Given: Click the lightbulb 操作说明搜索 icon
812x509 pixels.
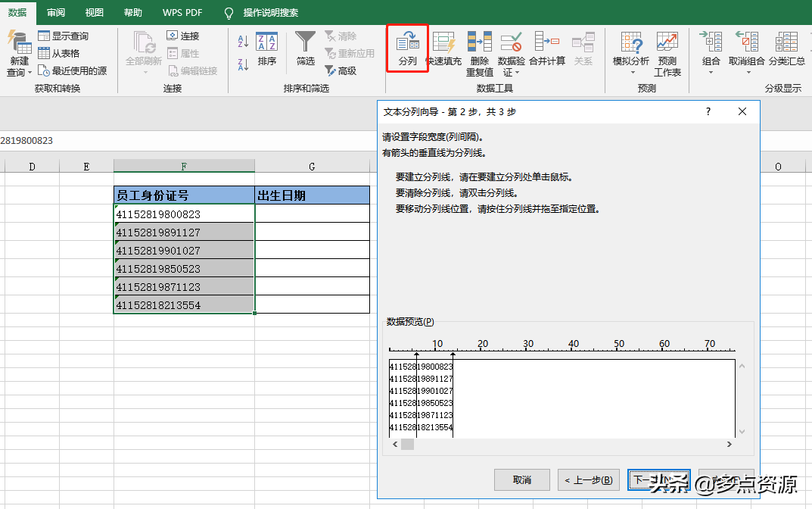Looking at the screenshot, I should point(229,13).
